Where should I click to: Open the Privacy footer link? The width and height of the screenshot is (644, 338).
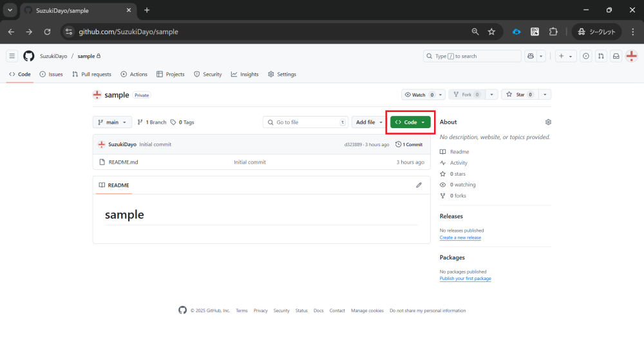260,311
